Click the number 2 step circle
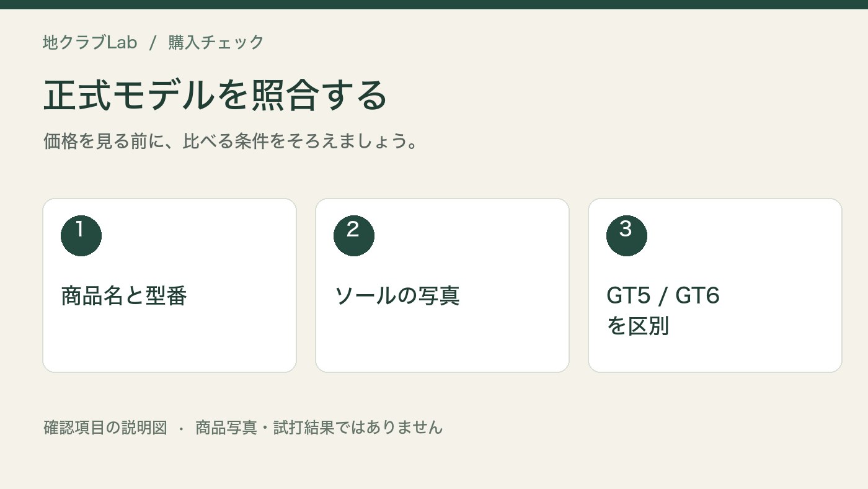 [354, 236]
